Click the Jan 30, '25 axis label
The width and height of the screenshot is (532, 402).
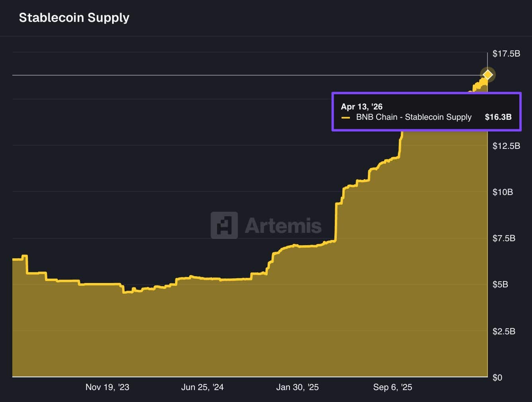[297, 387]
